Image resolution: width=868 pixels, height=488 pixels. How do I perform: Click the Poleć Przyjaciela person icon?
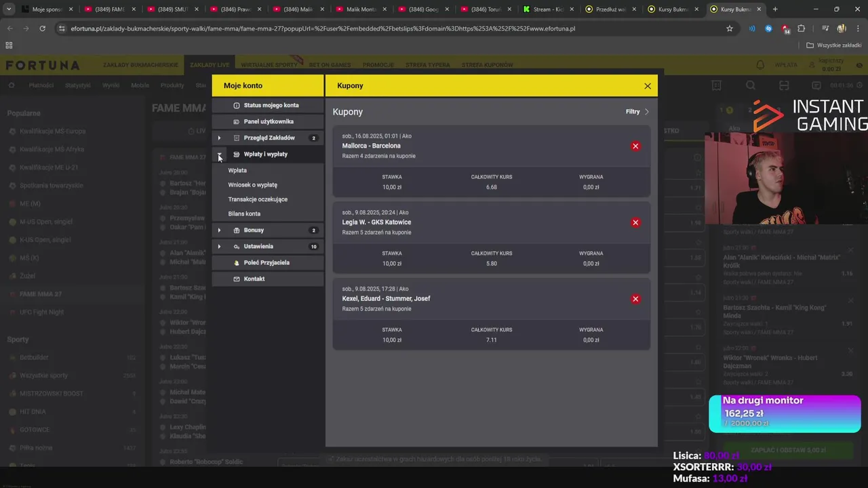(237, 263)
